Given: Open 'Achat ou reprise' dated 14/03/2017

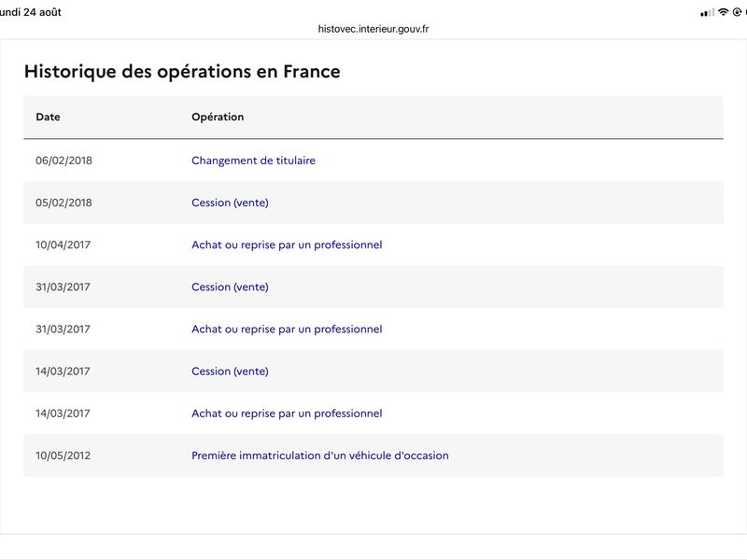Looking at the screenshot, I should coord(287,413).
